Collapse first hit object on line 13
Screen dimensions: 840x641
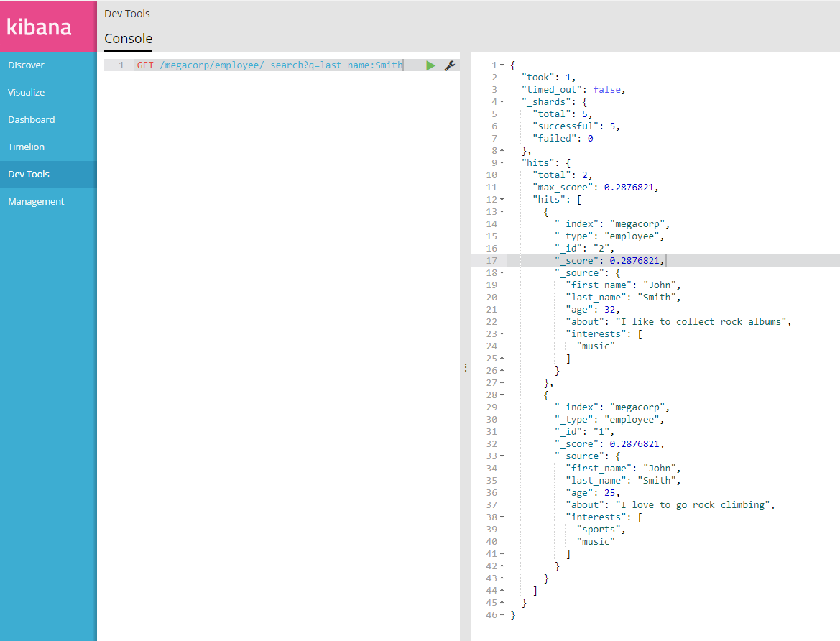[x=502, y=212]
